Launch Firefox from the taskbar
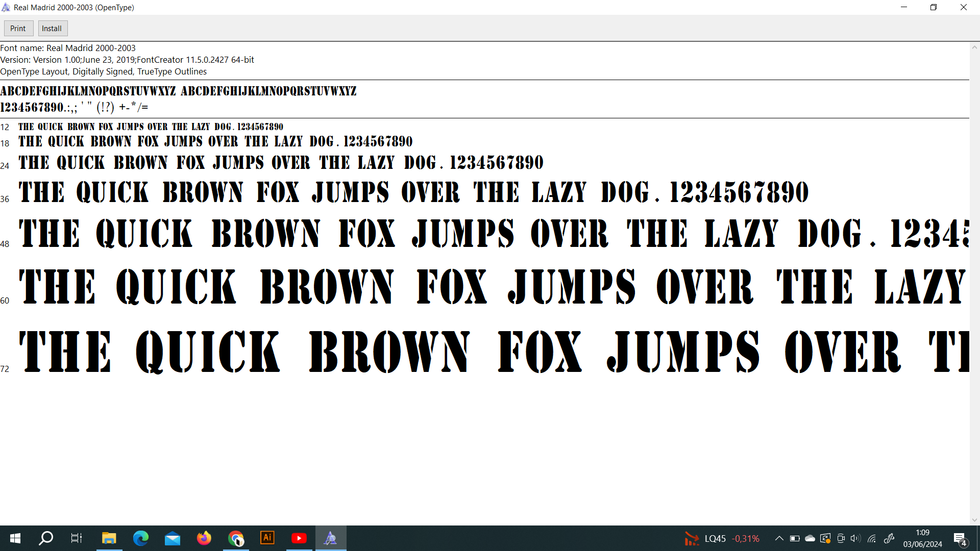 [x=204, y=538]
